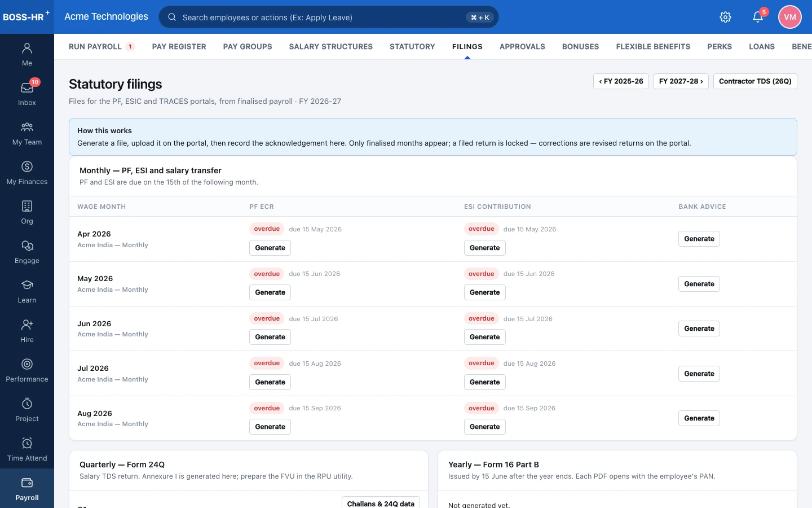
Task: Open notifications bell icon
Action: [x=758, y=17]
